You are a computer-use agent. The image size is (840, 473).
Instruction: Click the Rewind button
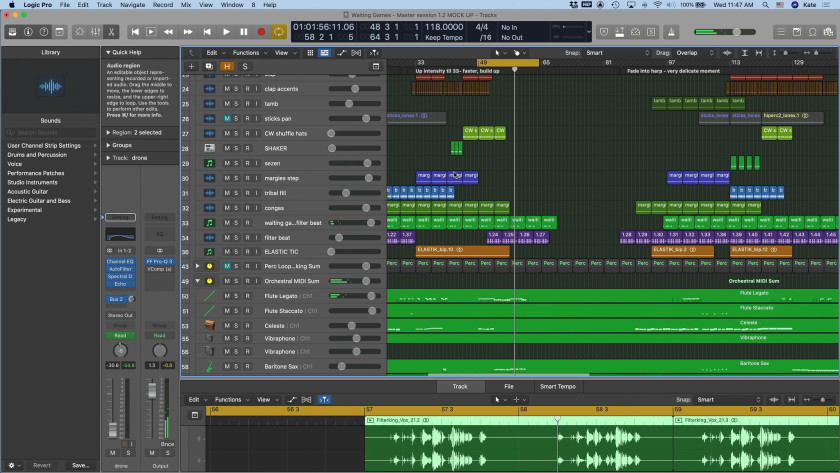point(168,32)
